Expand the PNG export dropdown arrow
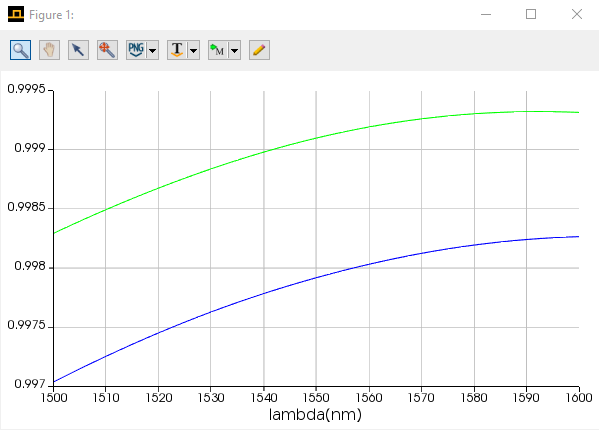Screen dimensions: 599x430 pyautogui.click(x=153, y=50)
